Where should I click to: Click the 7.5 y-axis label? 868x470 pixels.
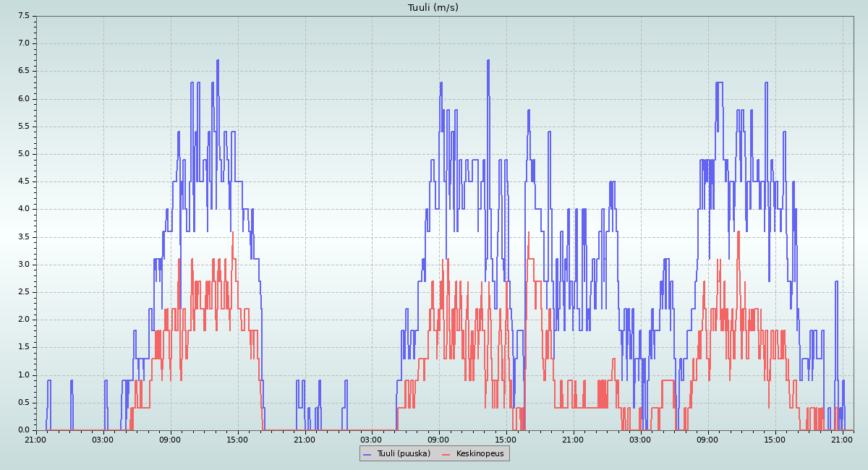point(23,16)
